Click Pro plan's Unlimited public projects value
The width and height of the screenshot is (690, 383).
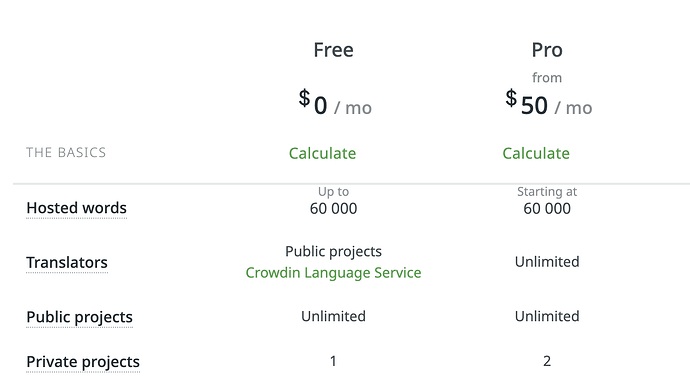[x=547, y=316]
